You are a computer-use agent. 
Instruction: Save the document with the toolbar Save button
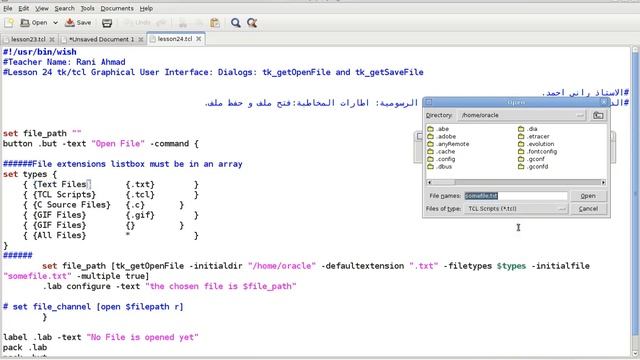[78, 23]
